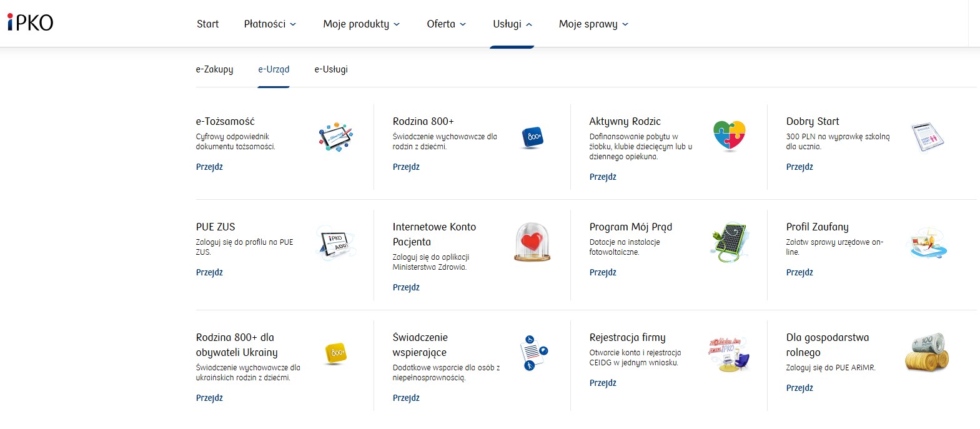Click Przejdź under e-Tożsamość

pyautogui.click(x=209, y=167)
